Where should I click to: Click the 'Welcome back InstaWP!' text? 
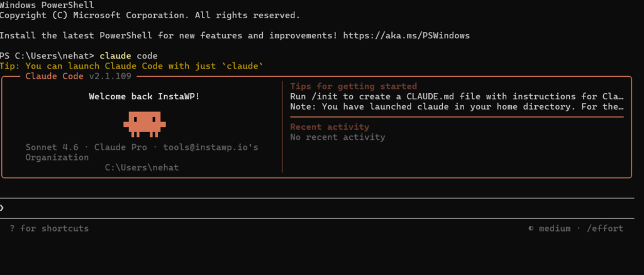coord(145,97)
